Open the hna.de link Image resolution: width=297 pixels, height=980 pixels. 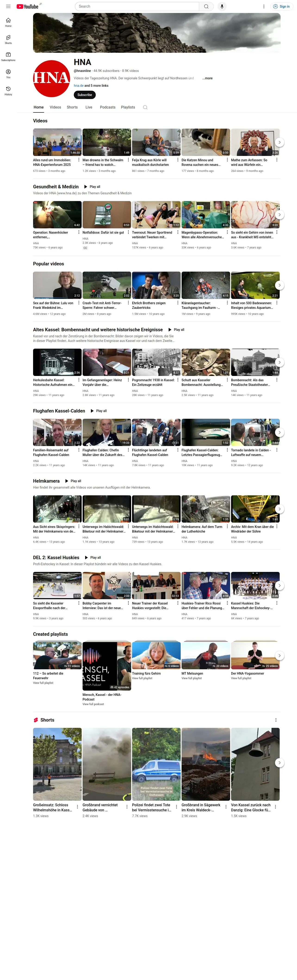(79, 86)
